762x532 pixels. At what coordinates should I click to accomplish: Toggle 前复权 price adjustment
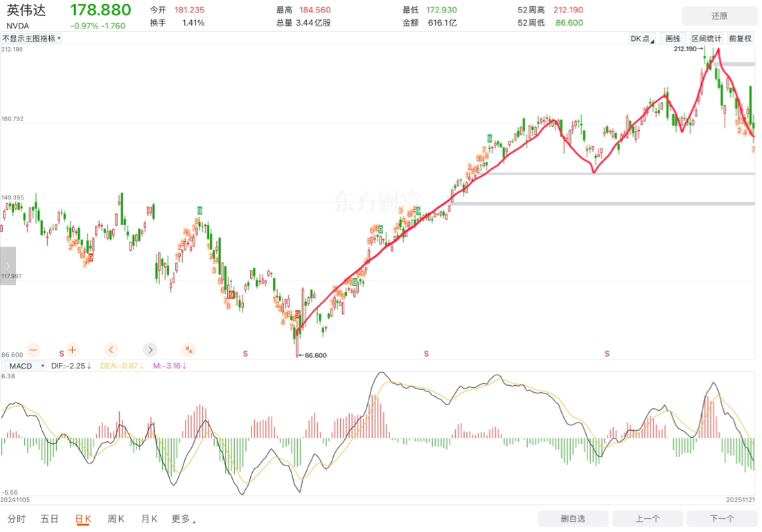tap(740, 39)
